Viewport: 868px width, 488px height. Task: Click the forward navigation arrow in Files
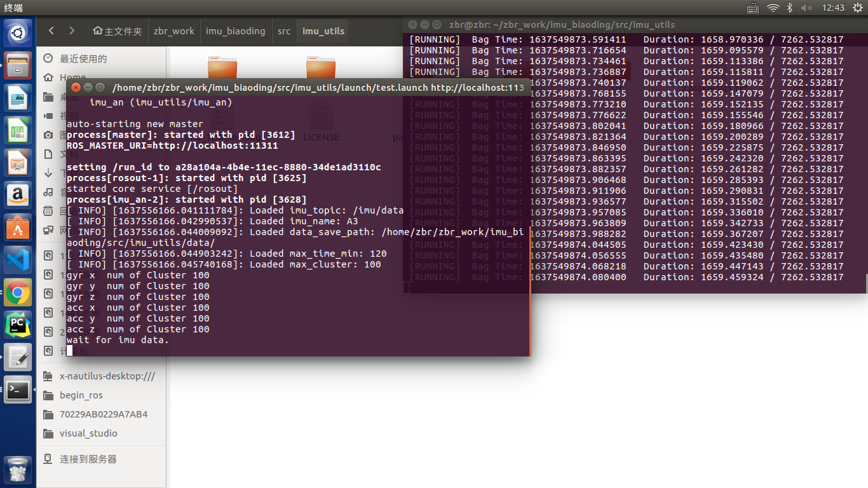(x=71, y=30)
